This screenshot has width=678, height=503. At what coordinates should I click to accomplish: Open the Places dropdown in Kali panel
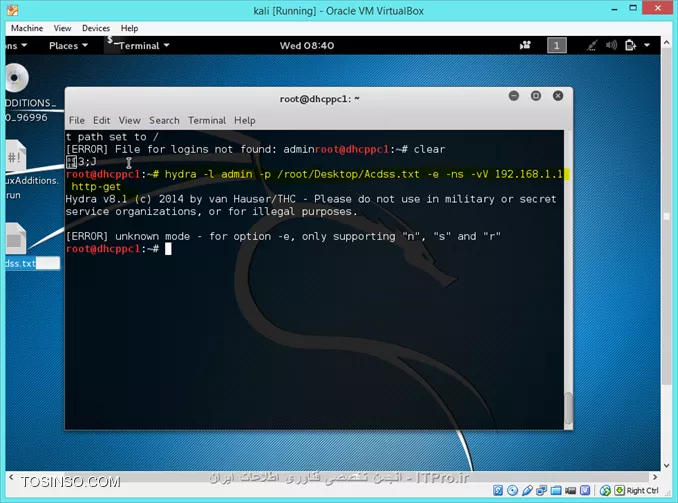pos(68,45)
